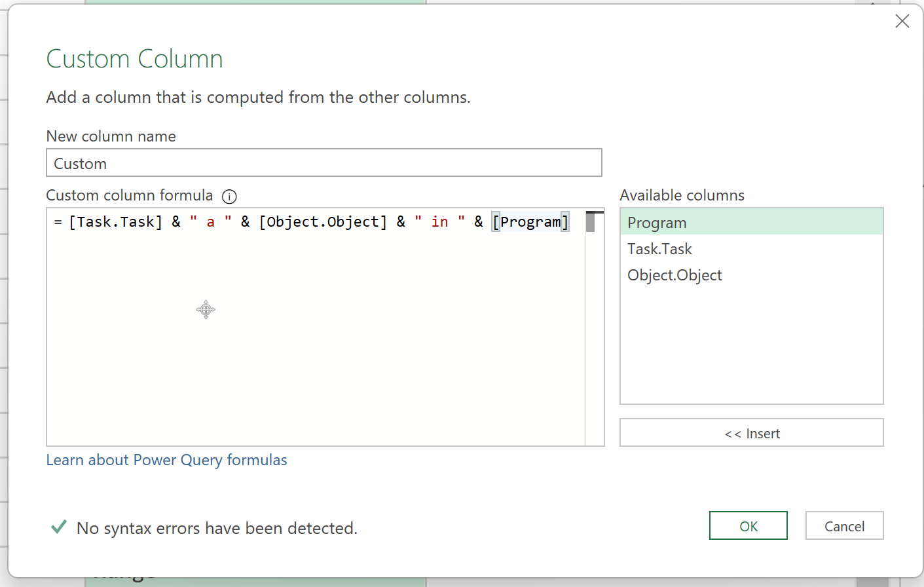Image resolution: width=924 pixels, height=587 pixels.
Task: Open Learn about Power Query formulas link
Action: (166, 460)
